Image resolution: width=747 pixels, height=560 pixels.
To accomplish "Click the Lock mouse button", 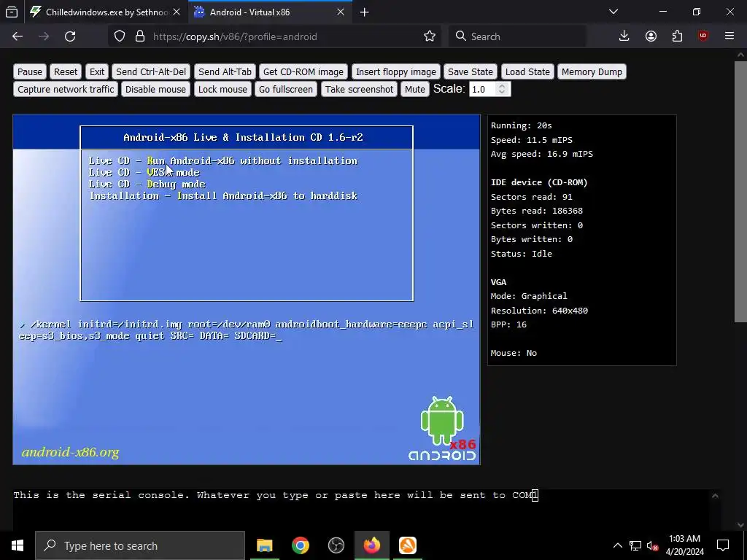I will coord(222,90).
